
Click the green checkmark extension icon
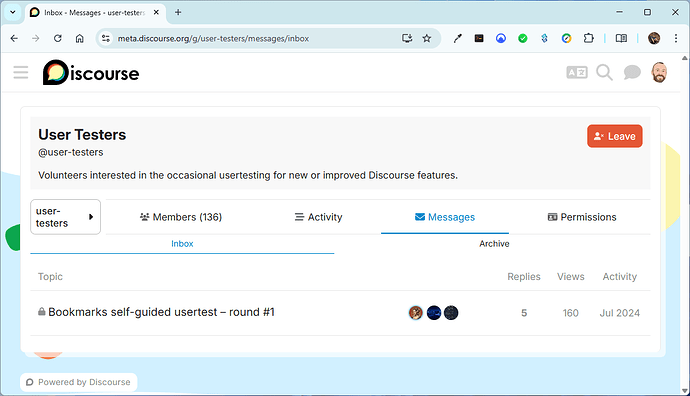523,38
